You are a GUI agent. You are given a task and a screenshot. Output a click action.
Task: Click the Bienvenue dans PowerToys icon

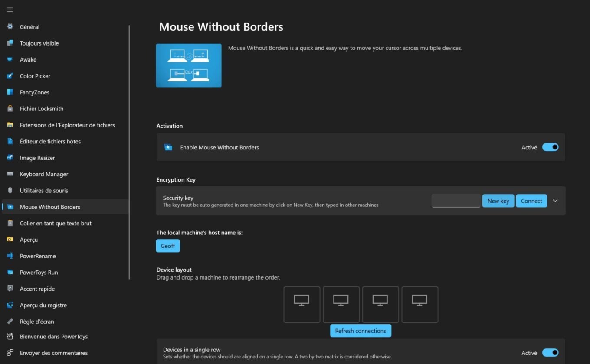10,336
